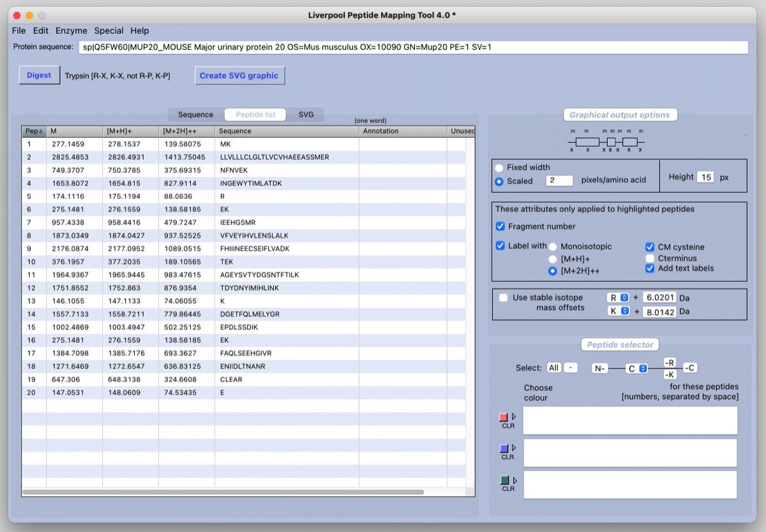
Task: Open the K amino acid dropdown
Action: [618, 311]
